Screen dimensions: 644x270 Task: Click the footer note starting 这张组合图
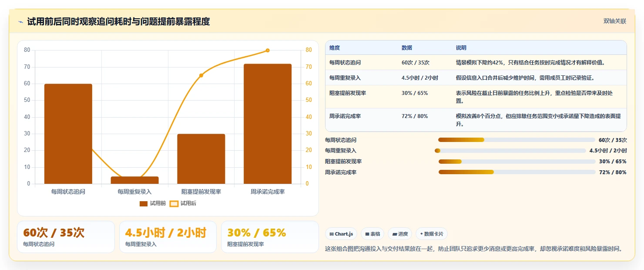[x=473, y=249]
